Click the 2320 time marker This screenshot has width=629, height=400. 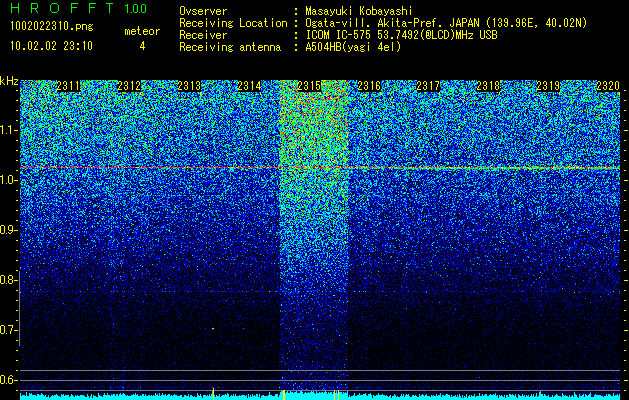tap(608, 86)
